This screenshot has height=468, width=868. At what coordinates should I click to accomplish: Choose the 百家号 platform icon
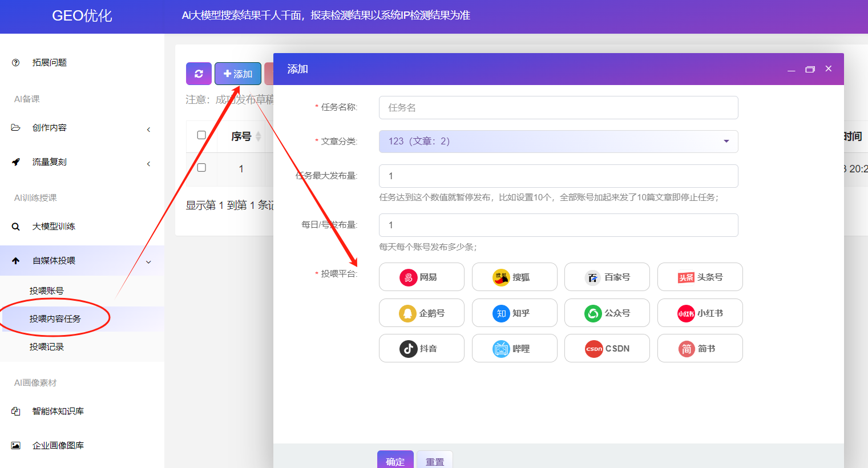click(x=607, y=277)
